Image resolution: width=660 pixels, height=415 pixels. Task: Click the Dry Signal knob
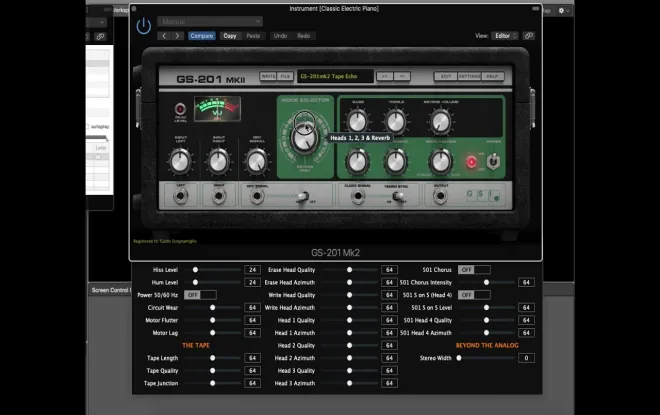point(257,162)
